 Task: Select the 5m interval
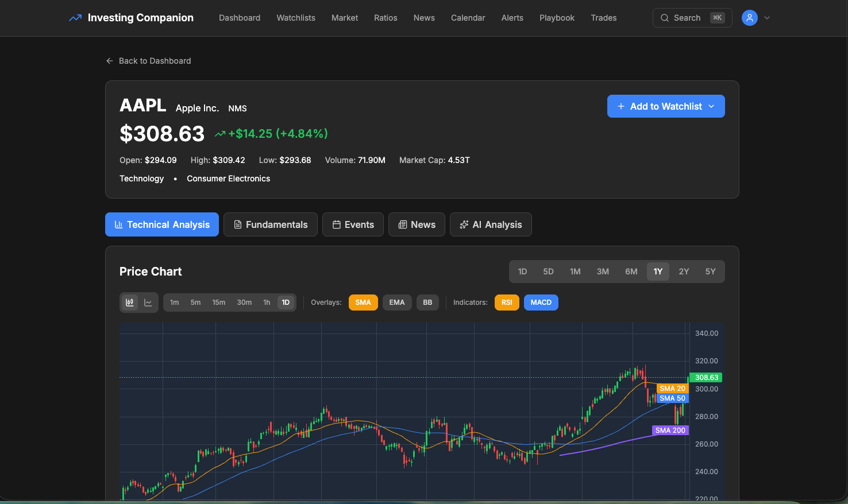(x=196, y=303)
